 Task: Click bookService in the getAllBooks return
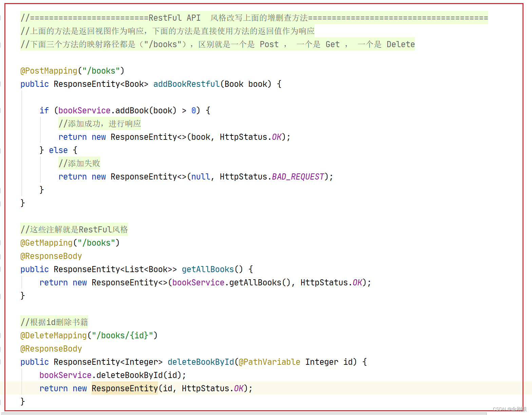pyautogui.click(x=198, y=283)
